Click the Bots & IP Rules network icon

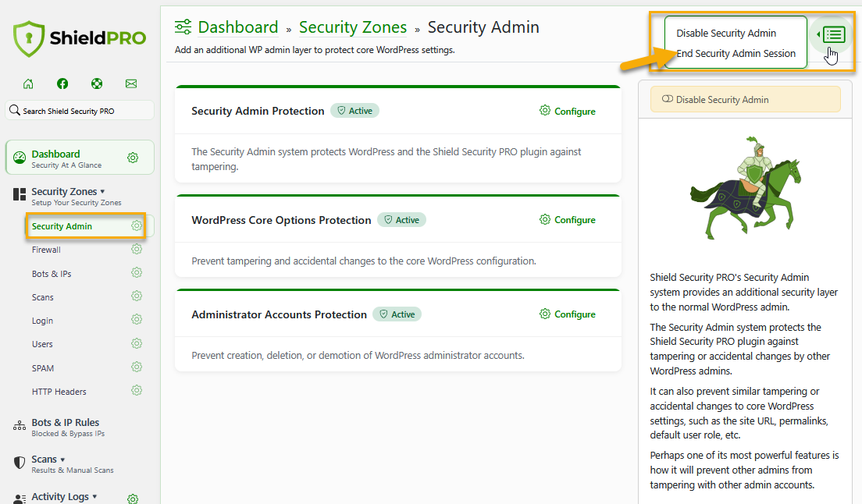click(x=20, y=425)
